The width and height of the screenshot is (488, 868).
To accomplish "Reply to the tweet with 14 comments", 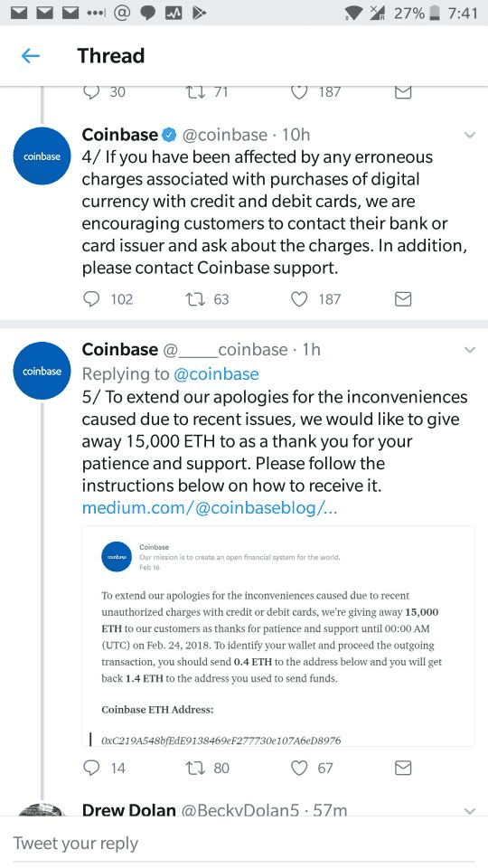I will [91, 768].
